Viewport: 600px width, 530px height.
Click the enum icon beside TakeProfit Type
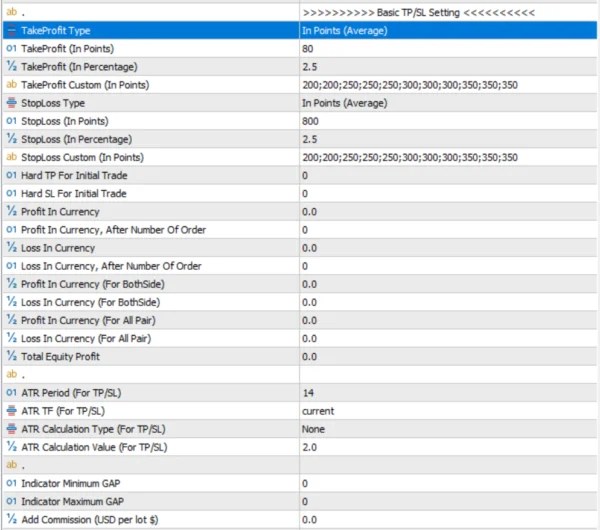[12, 30]
